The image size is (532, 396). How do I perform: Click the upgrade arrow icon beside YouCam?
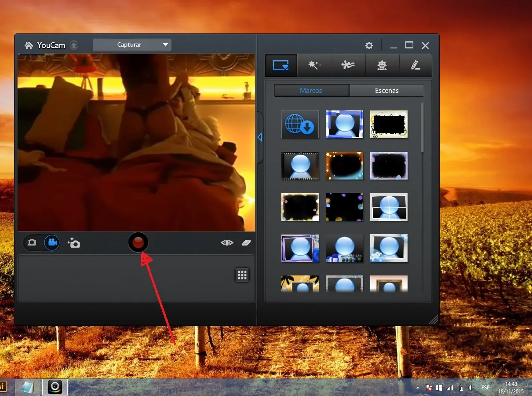coord(74,45)
